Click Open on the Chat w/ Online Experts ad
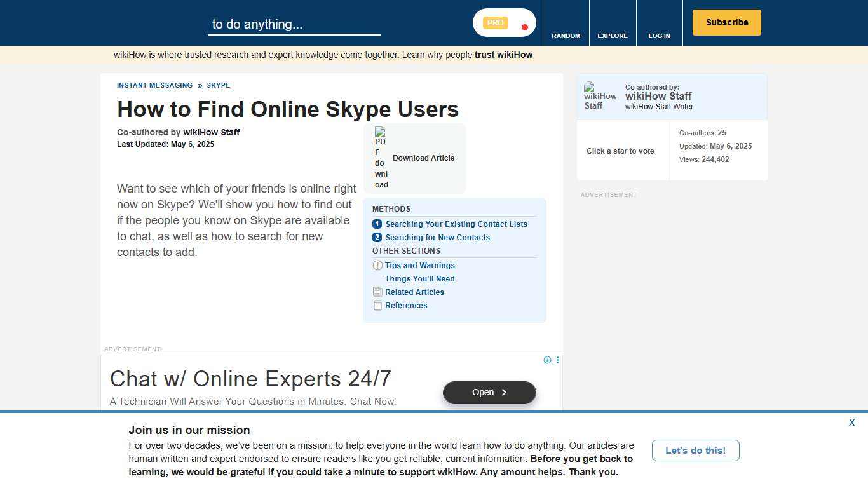868x488 pixels. click(489, 392)
